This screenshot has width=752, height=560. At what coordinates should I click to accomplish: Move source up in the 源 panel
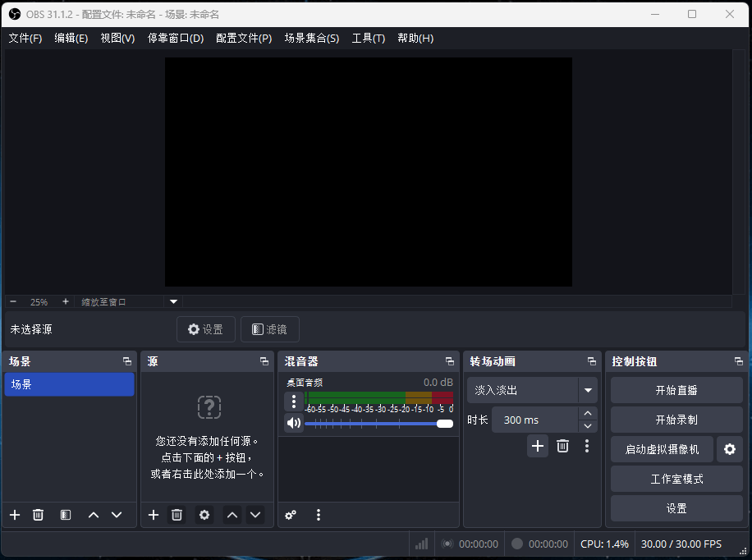point(232,515)
